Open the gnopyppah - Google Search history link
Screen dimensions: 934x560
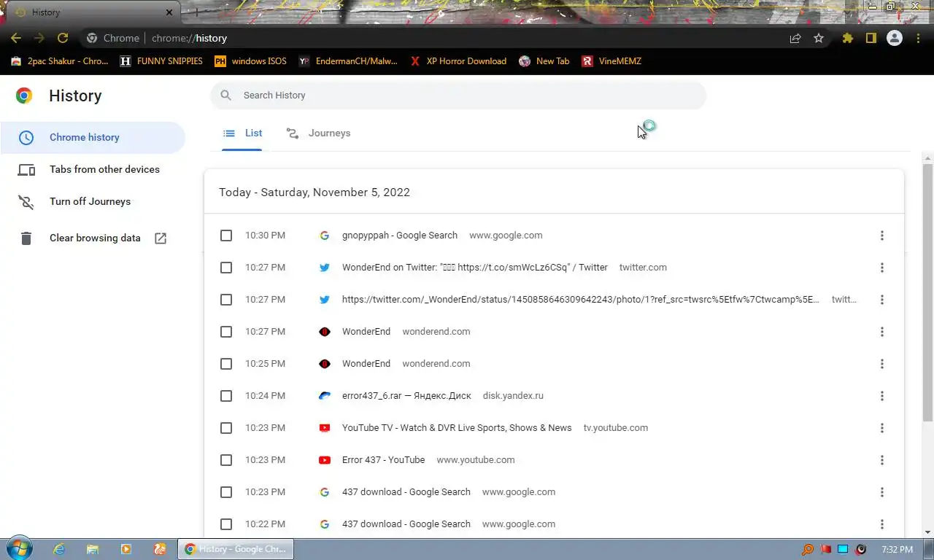pos(400,236)
